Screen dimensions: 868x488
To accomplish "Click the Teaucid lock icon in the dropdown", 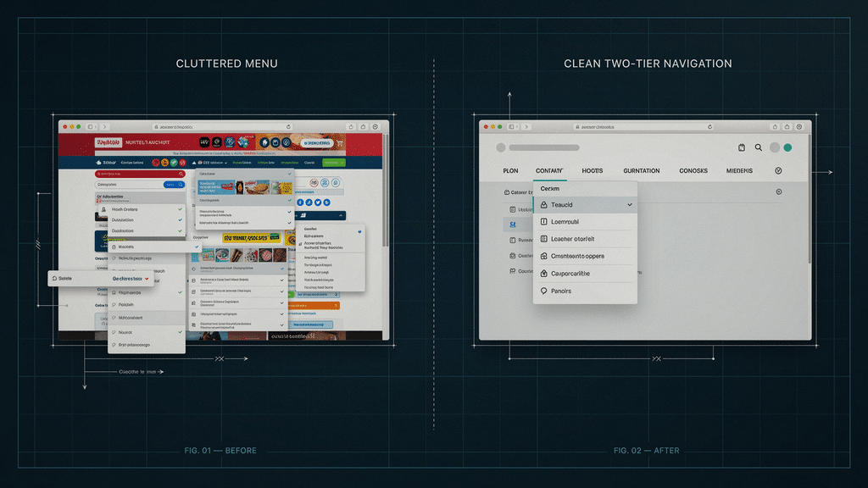I will tap(543, 205).
